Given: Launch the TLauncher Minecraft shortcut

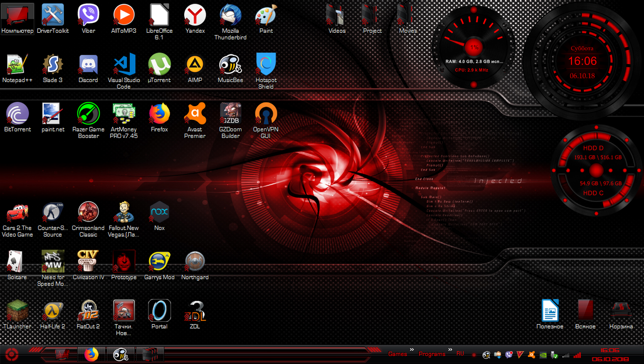Looking at the screenshot, I should (x=18, y=315).
